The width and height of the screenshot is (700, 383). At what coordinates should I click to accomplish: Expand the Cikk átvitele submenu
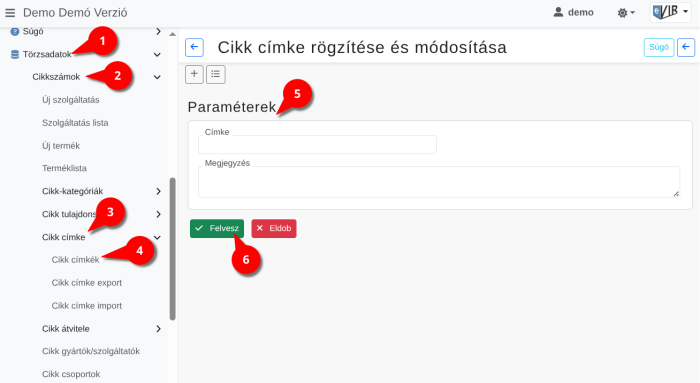click(158, 329)
